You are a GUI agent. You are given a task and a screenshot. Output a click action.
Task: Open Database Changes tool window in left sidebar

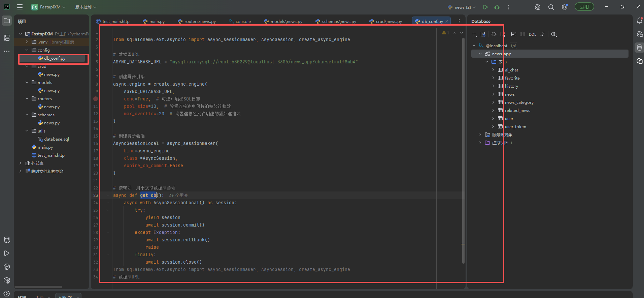click(x=7, y=240)
